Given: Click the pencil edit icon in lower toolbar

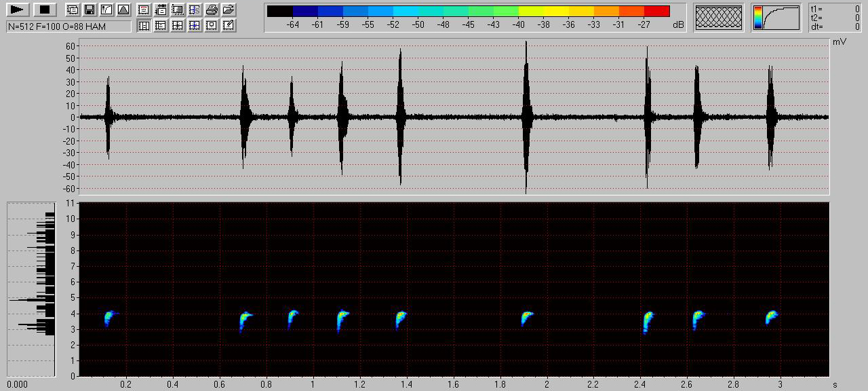Looking at the screenshot, I should tap(229, 26).
